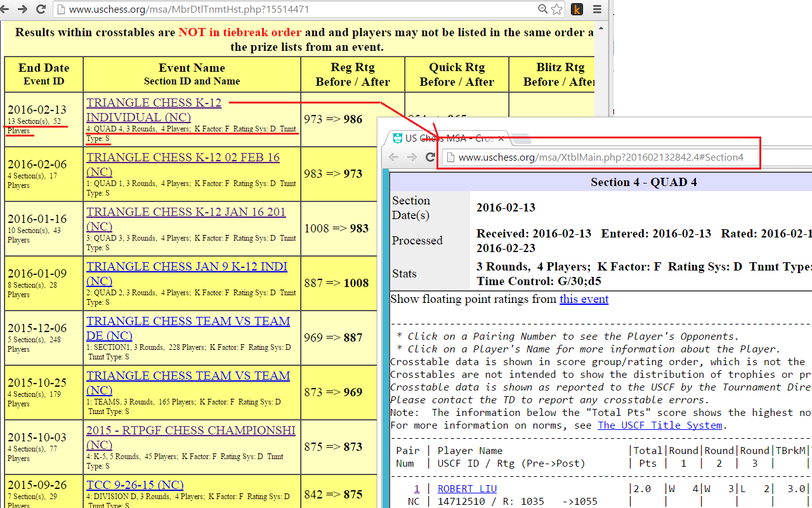The height and width of the screenshot is (508, 812).
Task: Open TRIANGLE CHESS TEAM VS TEAM DE link
Action: pos(188,328)
